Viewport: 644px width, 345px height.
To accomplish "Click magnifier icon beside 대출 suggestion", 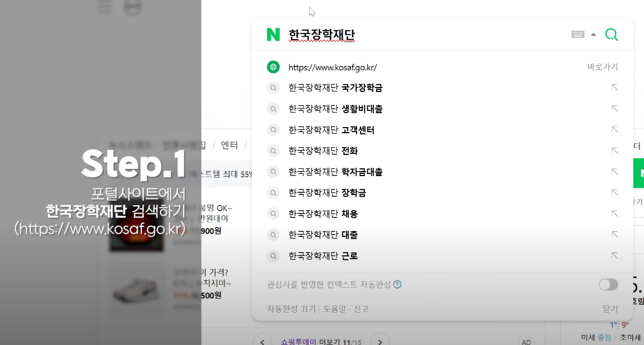I will tap(273, 235).
